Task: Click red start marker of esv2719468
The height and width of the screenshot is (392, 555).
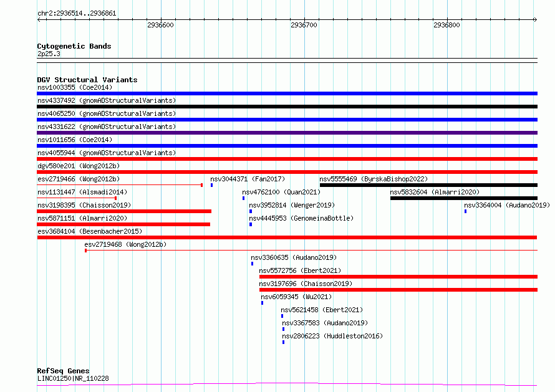Action: [85, 251]
